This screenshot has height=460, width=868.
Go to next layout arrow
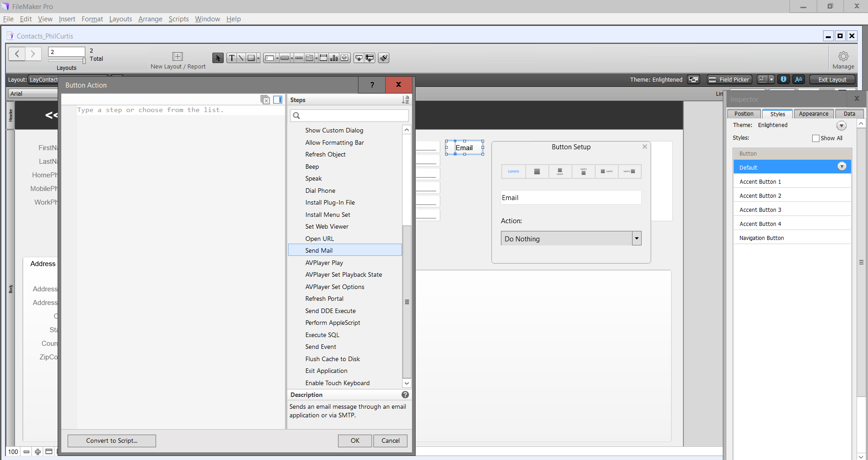pyautogui.click(x=33, y=54)
